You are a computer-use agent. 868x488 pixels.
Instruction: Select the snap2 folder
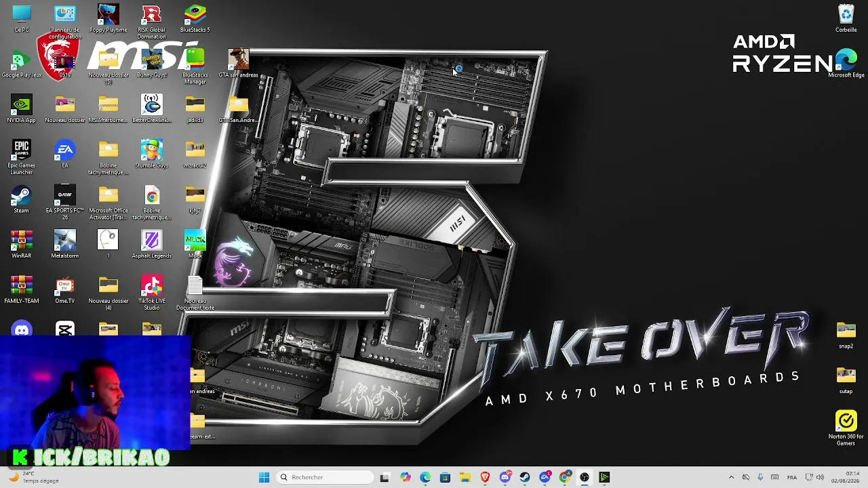click(x=846, y=335)
